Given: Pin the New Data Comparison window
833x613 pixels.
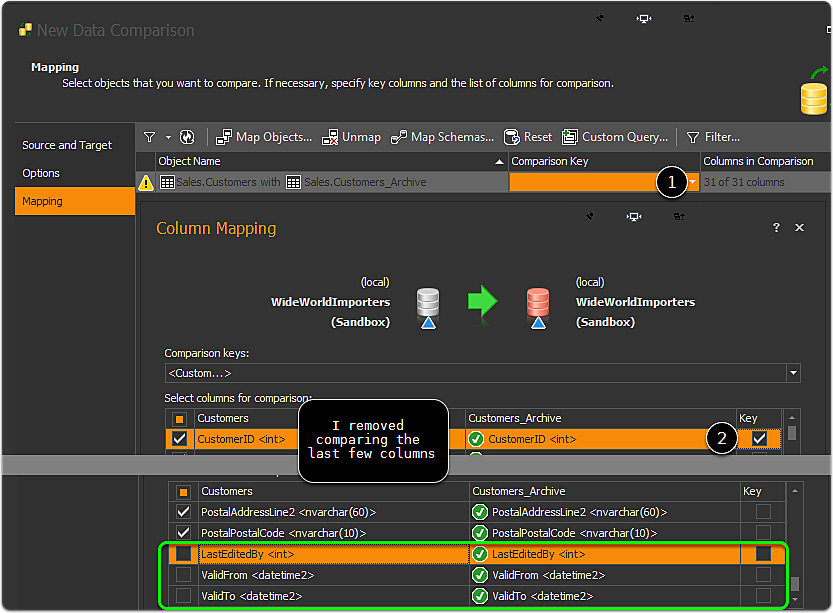Looking at the screenshot, I should tap(600, 19).
